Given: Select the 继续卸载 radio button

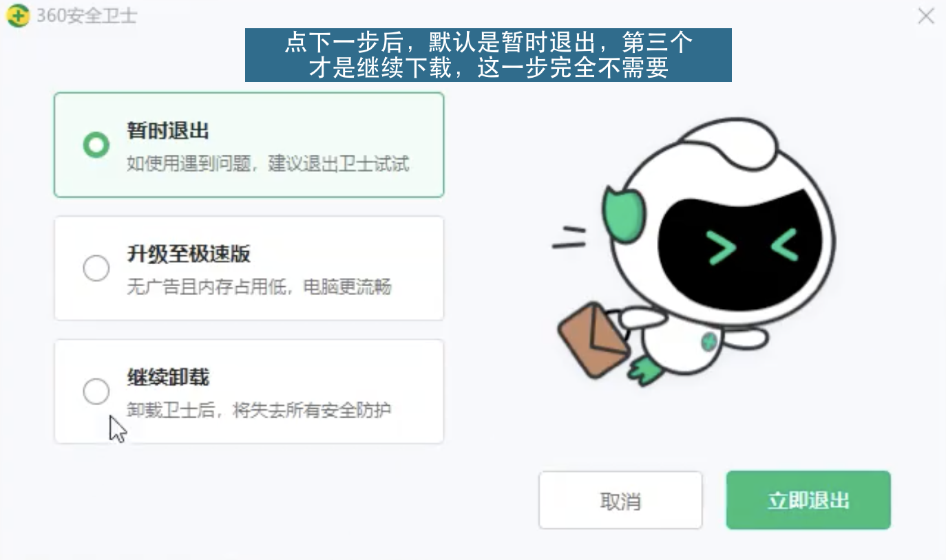Looking at the screenshot, I should (96, 391).
